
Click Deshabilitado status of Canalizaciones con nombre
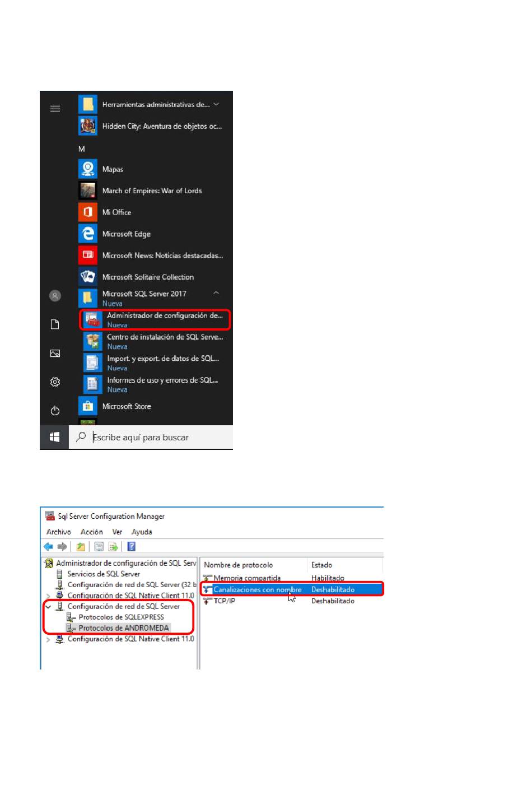click(333, 589)
